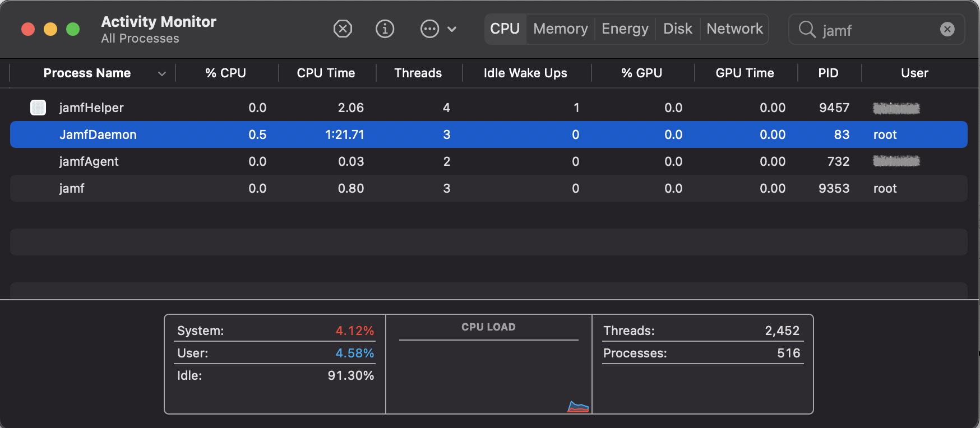
Task: Sort by the % CPU column
Action: pyautogui.click(x=225, y=73)
